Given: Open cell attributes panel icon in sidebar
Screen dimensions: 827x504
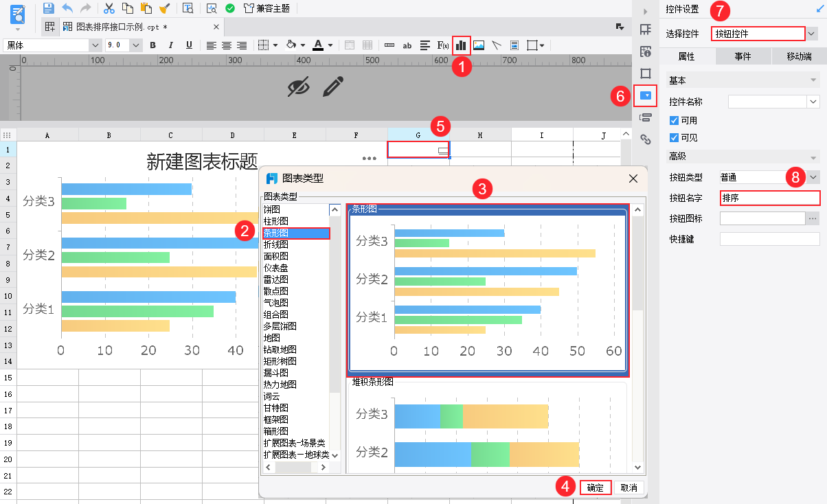Looking at the screenshot, I should pos(645,51).
